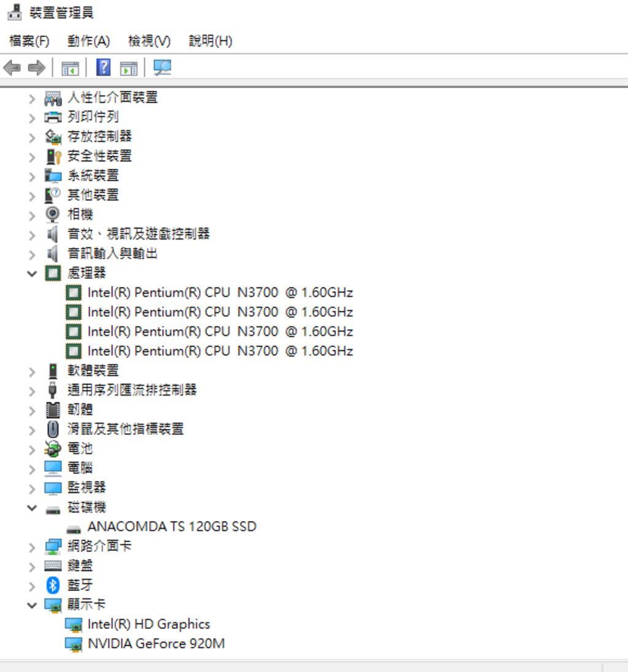Select Intel(R) HD Graphics adapter
628x672 pixels.
pos(149,625)
